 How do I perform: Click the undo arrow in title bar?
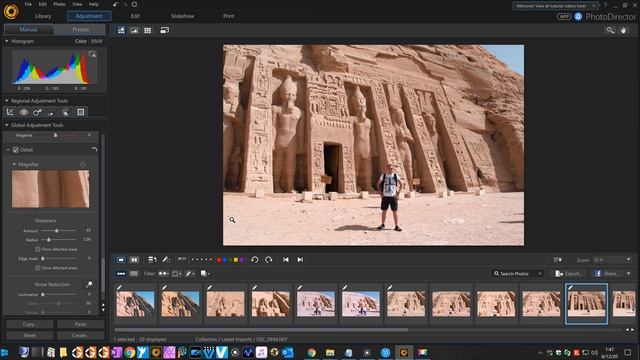pyautogui.click(x=116, y=4)
